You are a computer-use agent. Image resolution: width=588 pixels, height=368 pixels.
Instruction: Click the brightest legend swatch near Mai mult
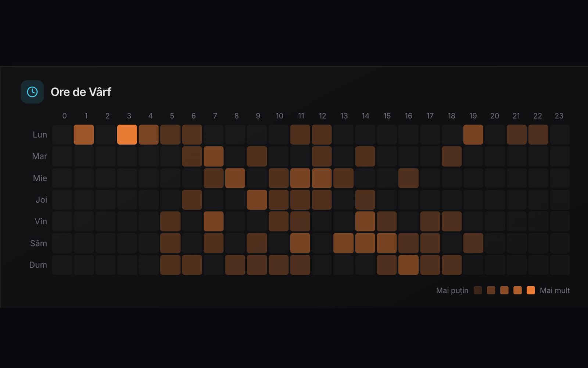(531, 290)
